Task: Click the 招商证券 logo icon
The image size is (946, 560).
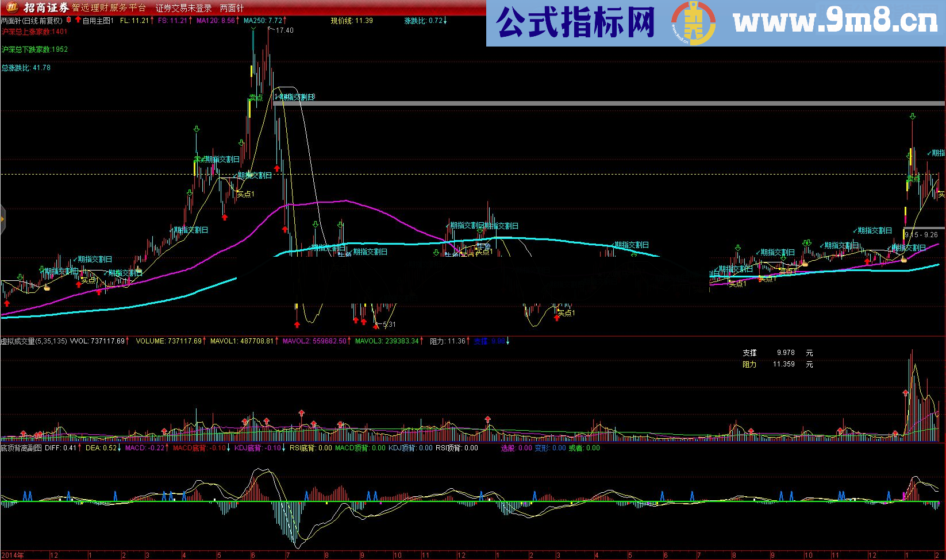Action: coord(13,6)
